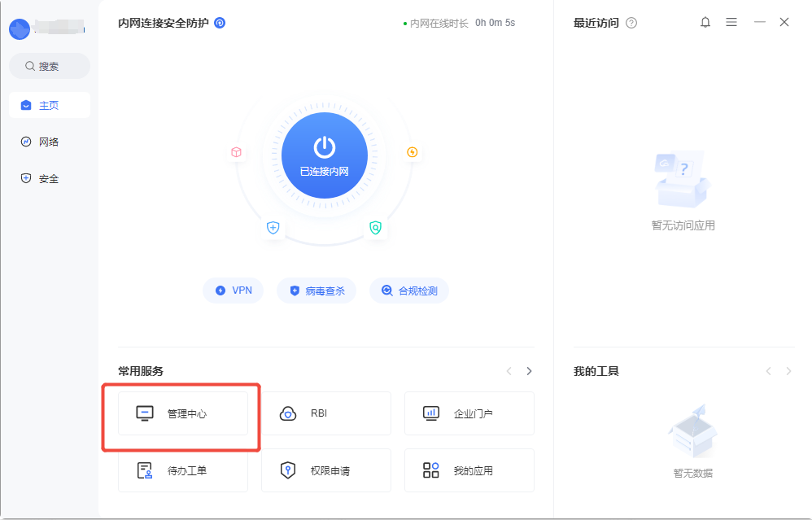
Task: Click the orange lightning icon on ring
Action: [413, 152]
